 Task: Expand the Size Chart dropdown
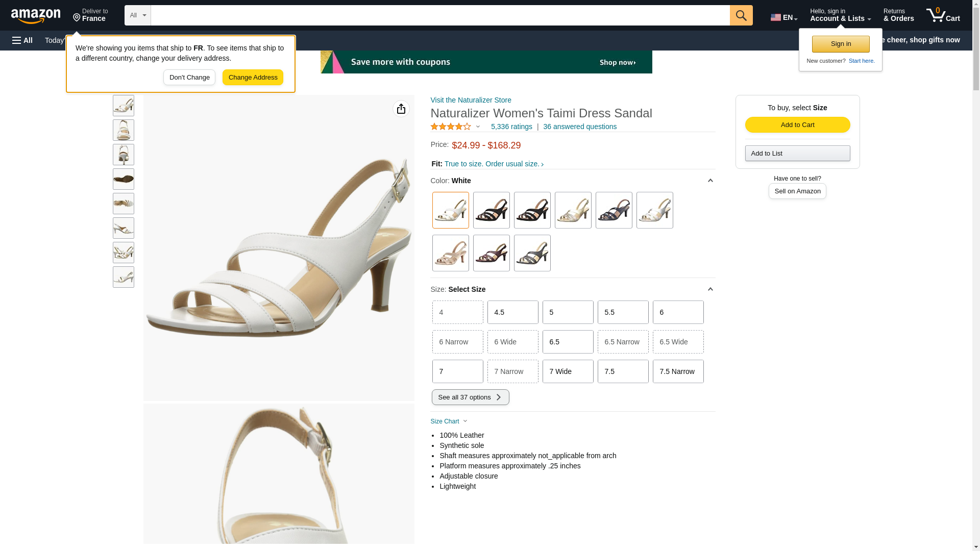449,421
